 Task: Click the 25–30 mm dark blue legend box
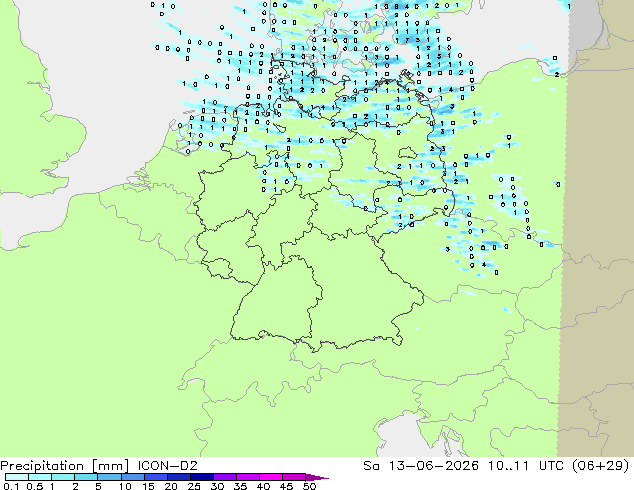(x=201, y=477)
